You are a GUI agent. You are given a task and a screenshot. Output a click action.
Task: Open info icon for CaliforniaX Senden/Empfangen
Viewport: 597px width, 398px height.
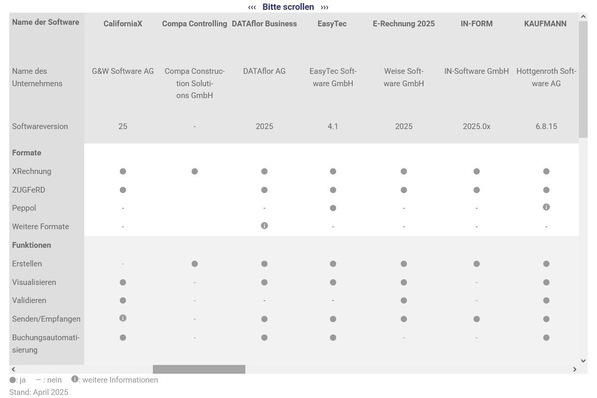123,318
